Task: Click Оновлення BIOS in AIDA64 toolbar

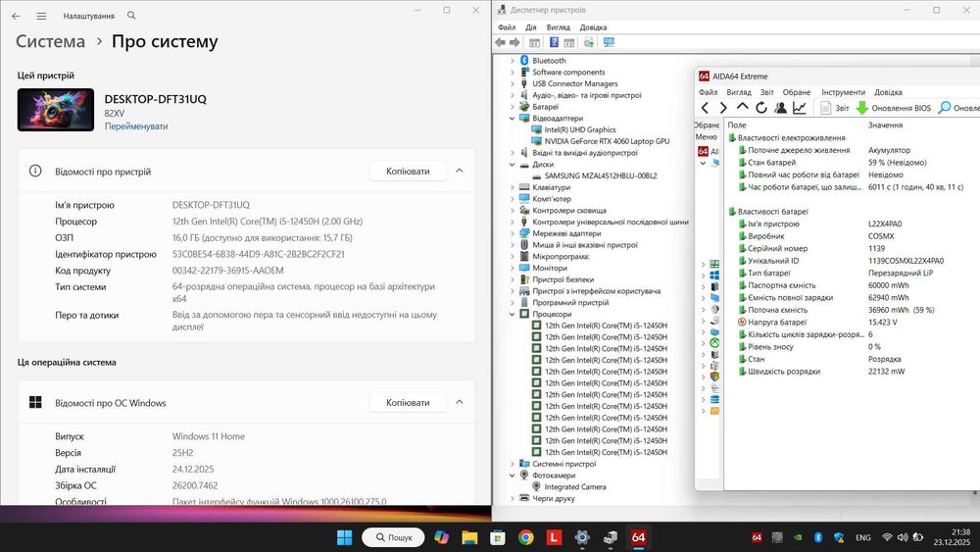Action: 893,108
